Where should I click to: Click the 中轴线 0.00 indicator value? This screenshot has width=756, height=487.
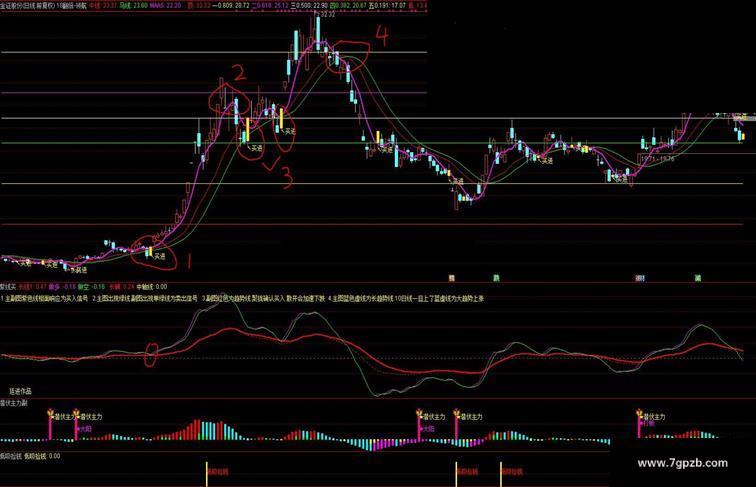(151, 286)
